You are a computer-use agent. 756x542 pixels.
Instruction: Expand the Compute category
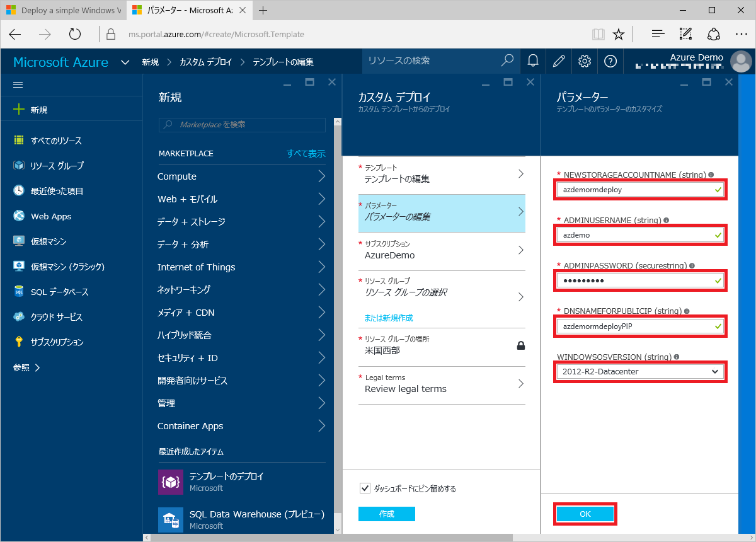(241, 176)
